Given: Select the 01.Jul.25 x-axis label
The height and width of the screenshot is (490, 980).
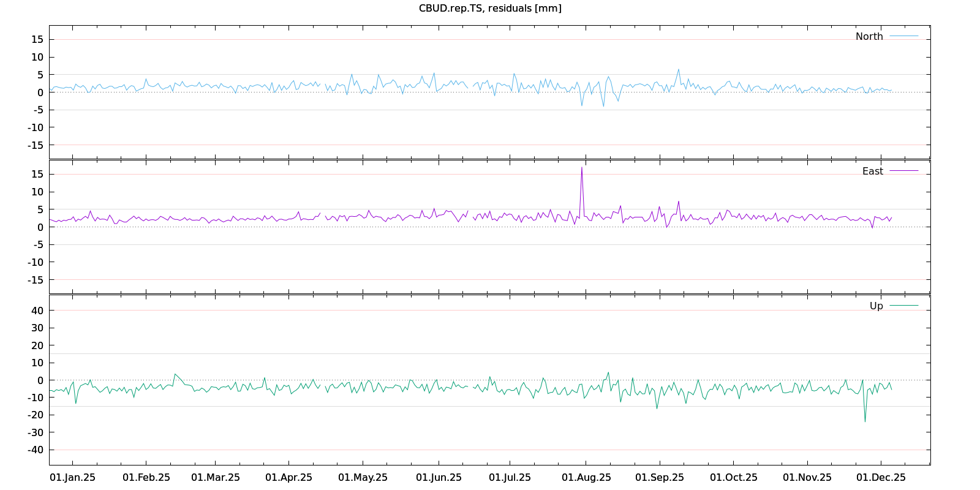Looking at the screenshot, I should click(x=510, y=478).
